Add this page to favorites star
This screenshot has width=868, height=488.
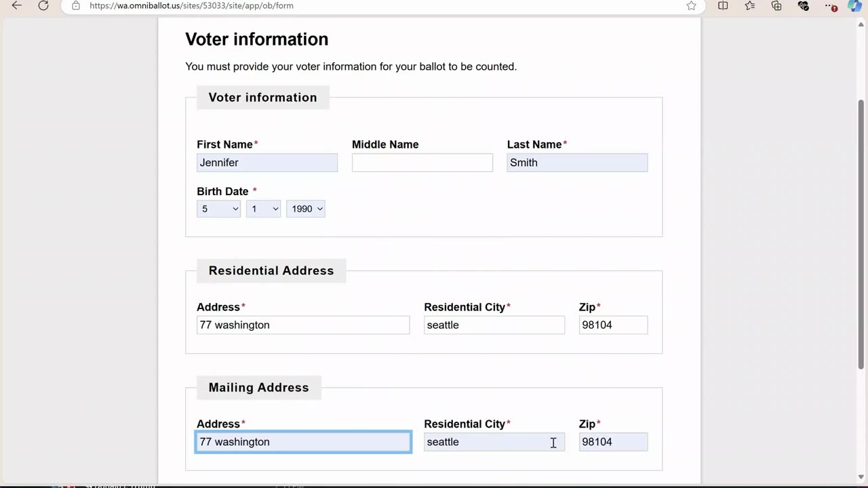(x=691, y=5)
